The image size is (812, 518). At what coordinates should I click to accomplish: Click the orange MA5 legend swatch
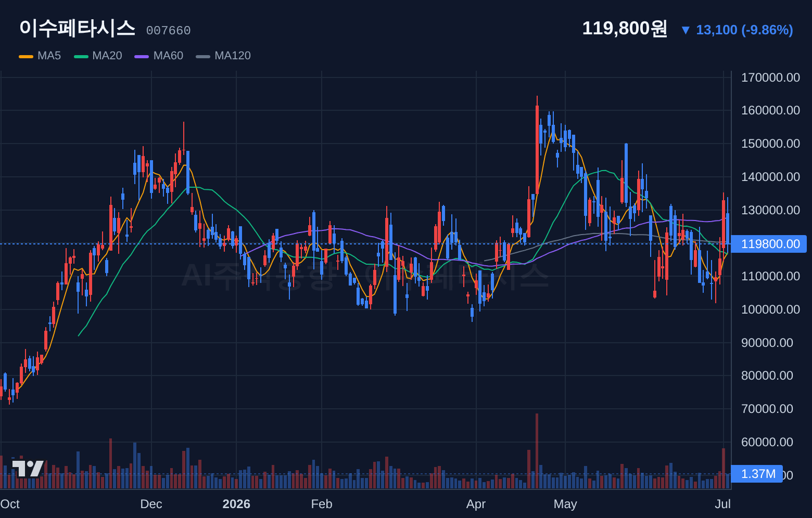(26, 56)
